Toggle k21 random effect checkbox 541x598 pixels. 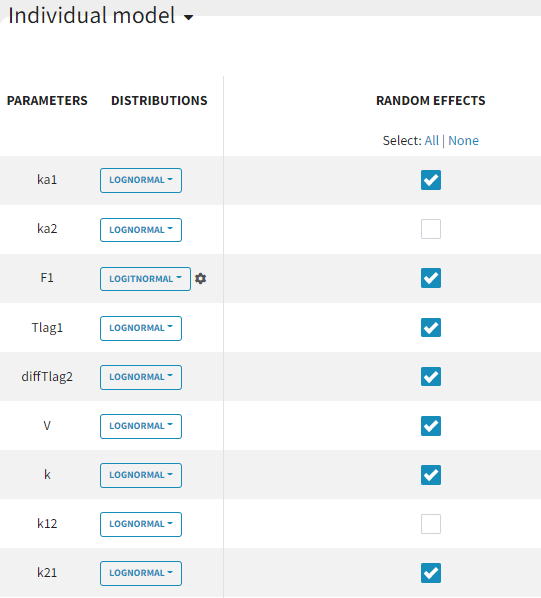coord(431,573)
